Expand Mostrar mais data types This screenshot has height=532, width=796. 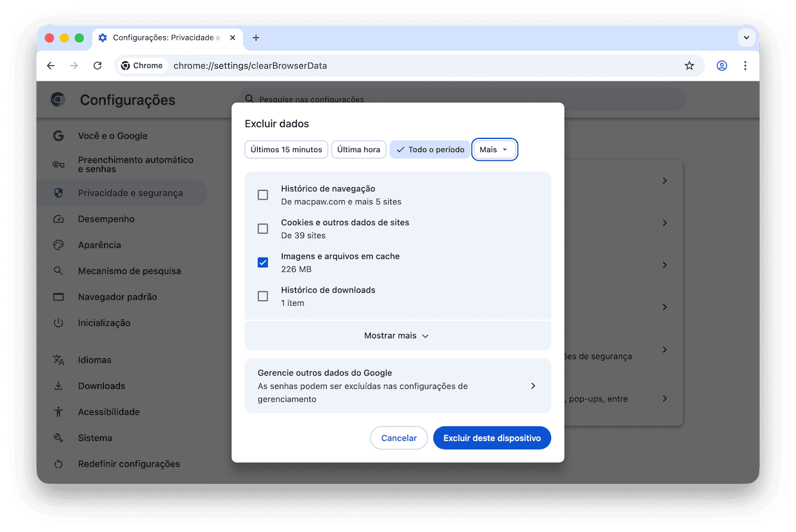(398, 335)
